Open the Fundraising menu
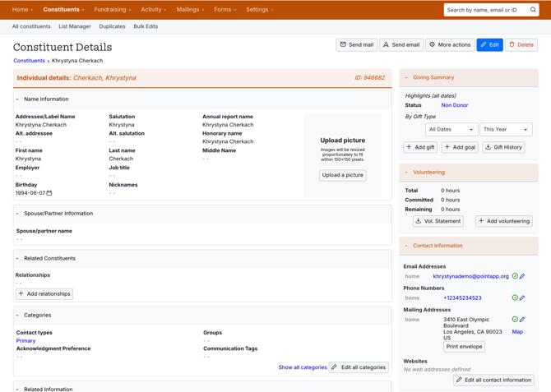This screenshot has height=392, width=551. (x=113, y=10)
